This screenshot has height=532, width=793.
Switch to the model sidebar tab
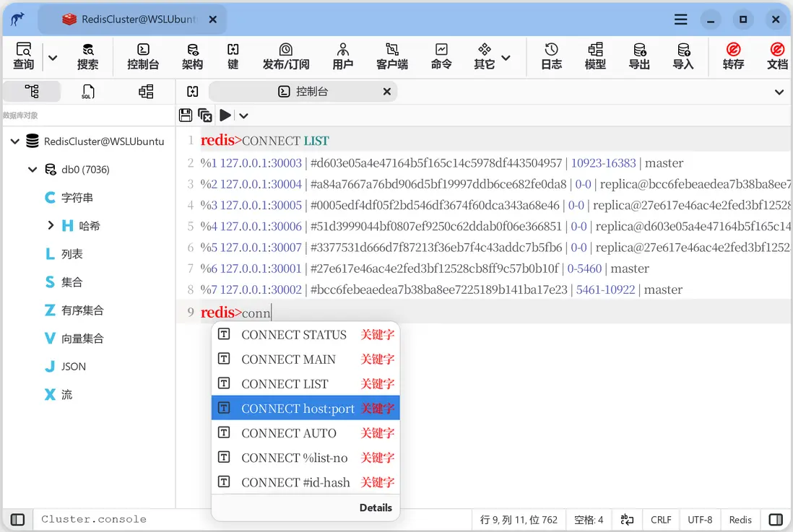(146, 92)
